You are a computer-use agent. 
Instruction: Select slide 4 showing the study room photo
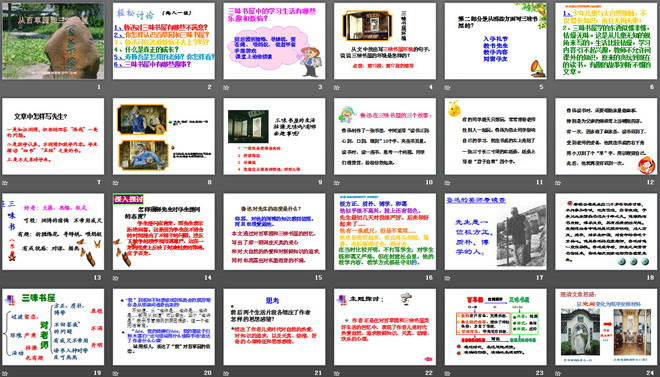[385, 41]
